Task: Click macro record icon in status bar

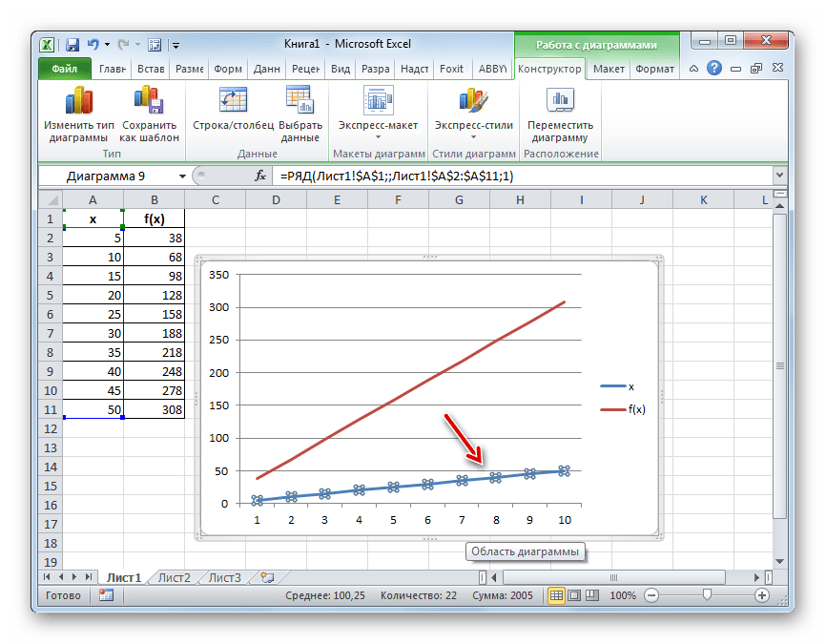Action: (x=107, y=595)
